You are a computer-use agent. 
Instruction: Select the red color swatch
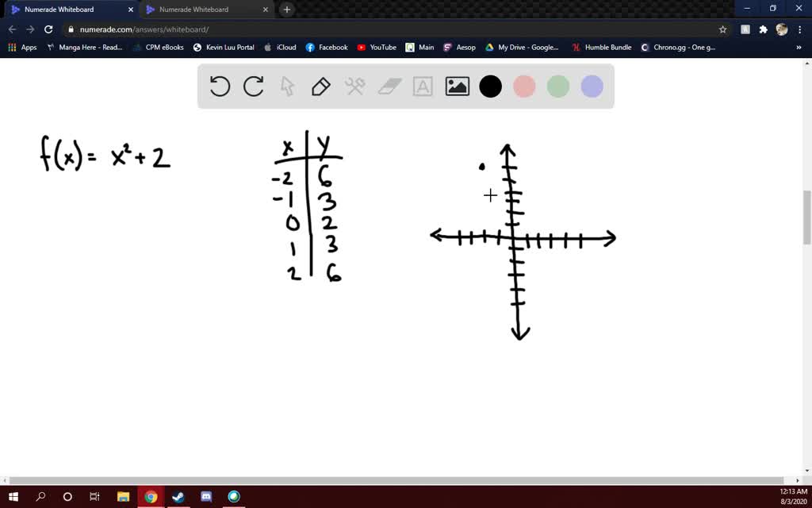(524, 87)
